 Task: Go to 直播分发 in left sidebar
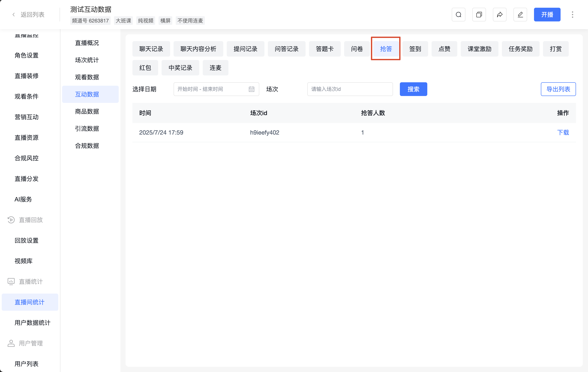coord(26,179)
